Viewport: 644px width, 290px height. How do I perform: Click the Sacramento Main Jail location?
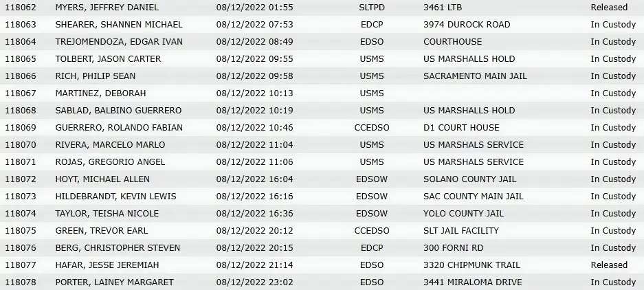click(x=475, y=76)
